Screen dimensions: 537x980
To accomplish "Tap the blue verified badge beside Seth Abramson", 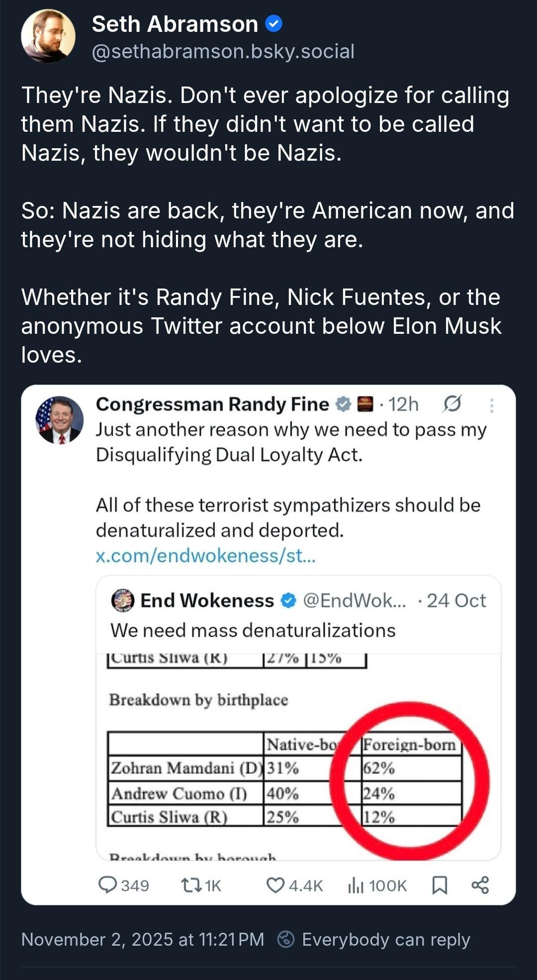I will (274, 23).
